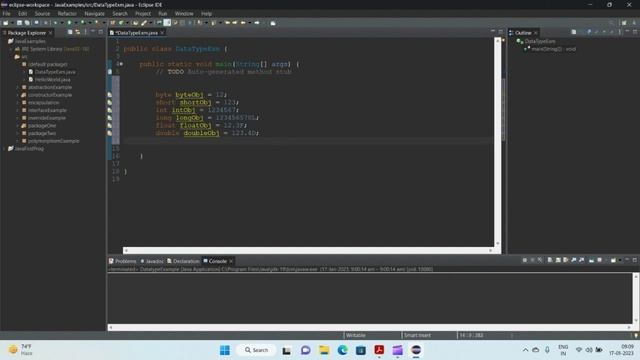
Task: Toggle Hide Fields in Outline toolbar
Action: (x=596, y=32)
